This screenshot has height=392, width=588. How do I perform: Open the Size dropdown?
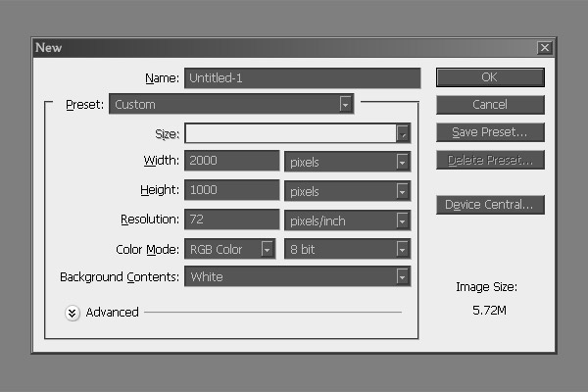[402, 133]
